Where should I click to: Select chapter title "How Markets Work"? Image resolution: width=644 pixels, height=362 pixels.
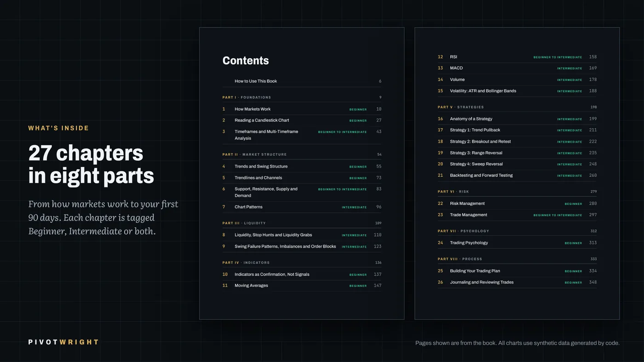253,109
